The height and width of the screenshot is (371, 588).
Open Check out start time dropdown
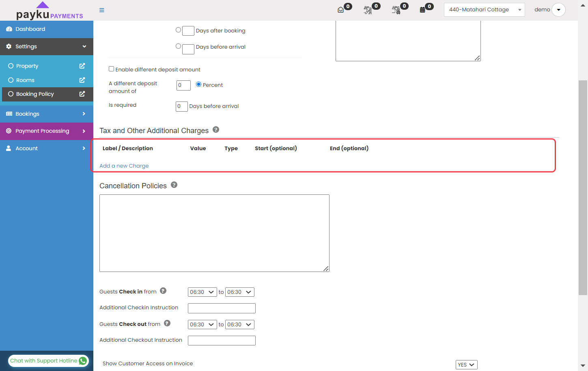202,324
